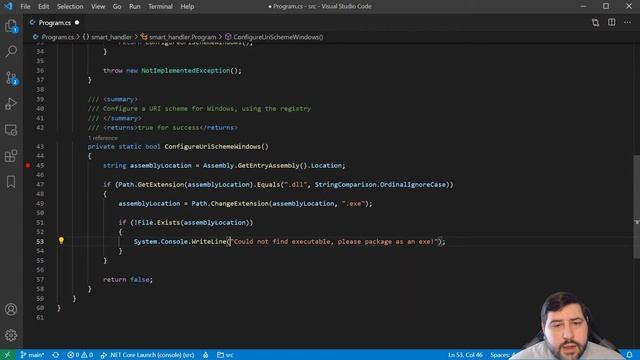
Task: Click 'return false;' on line 57
Action: (128, 279)
